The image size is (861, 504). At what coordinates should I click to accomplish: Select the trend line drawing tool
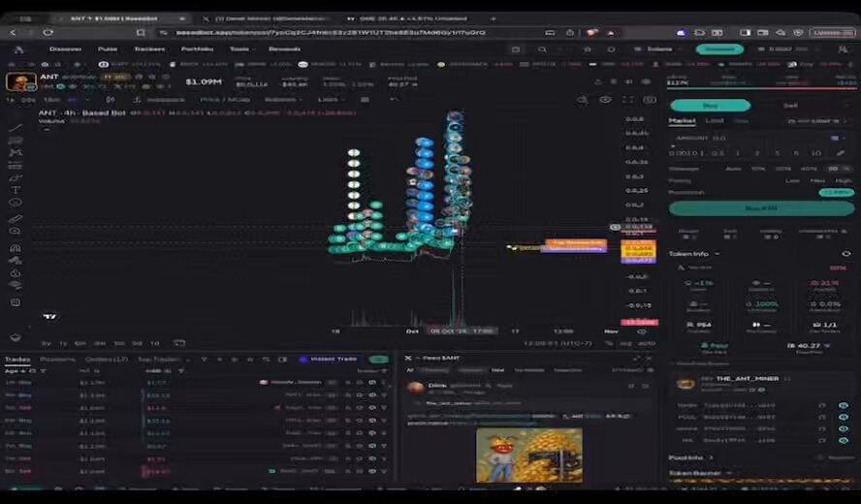(x=16, y=127)
